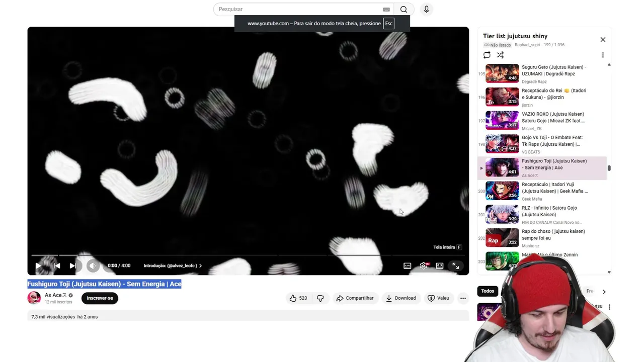The height and width of the screenshot is (362, 644).
Task: Toggle playlist loop
Action: click(x=487, y=55)
